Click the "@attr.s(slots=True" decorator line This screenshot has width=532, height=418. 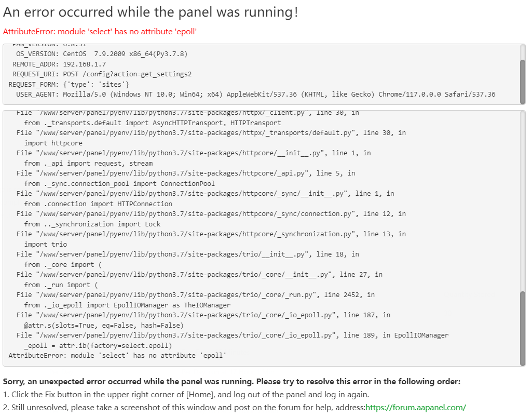point(104,326)
